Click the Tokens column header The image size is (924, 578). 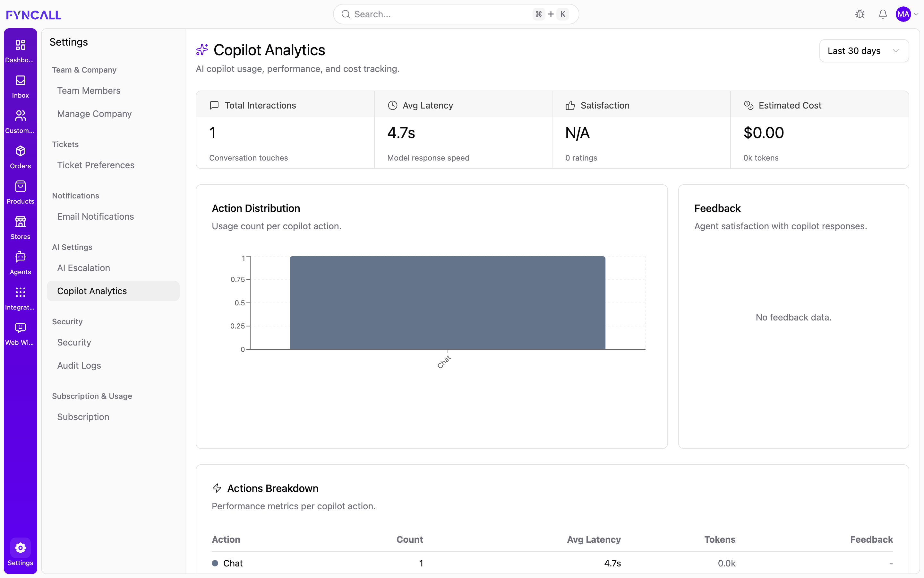tap(720, 539)
